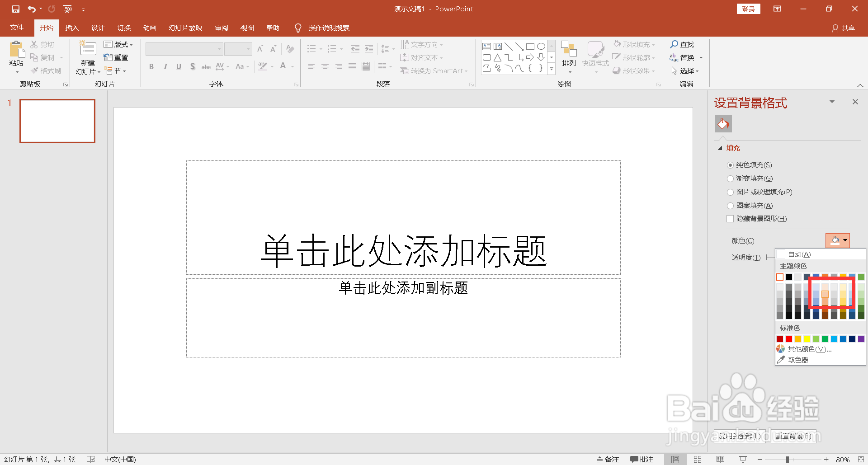This screenshot has height=465, width=868.
Task: Click the Save icon in the quick access toolbar
Action: tap(16, 9)
